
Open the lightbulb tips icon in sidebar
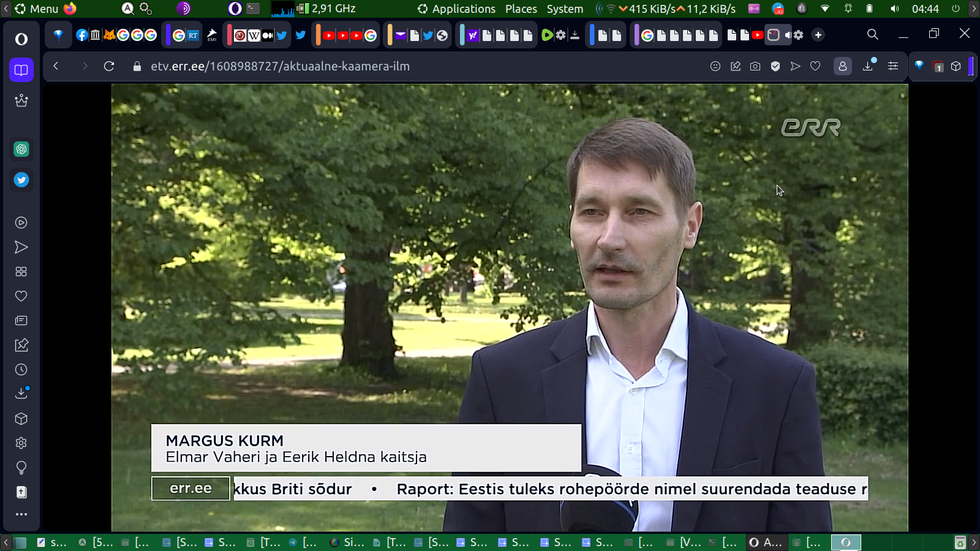(x=21, y=468)
